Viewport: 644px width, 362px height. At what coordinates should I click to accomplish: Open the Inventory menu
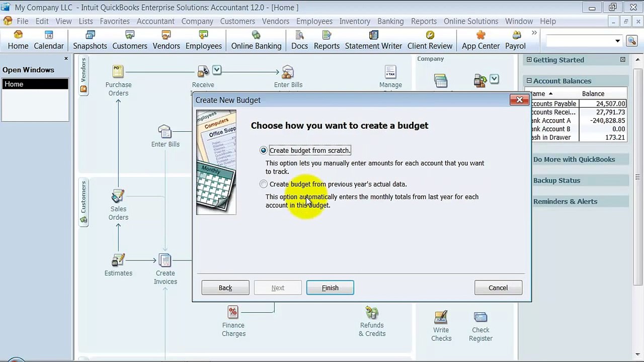(x=355, y=21)
